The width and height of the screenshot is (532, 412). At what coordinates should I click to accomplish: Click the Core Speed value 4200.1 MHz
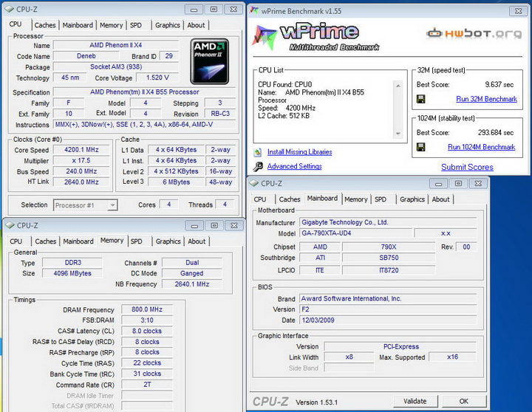[81, 150]
